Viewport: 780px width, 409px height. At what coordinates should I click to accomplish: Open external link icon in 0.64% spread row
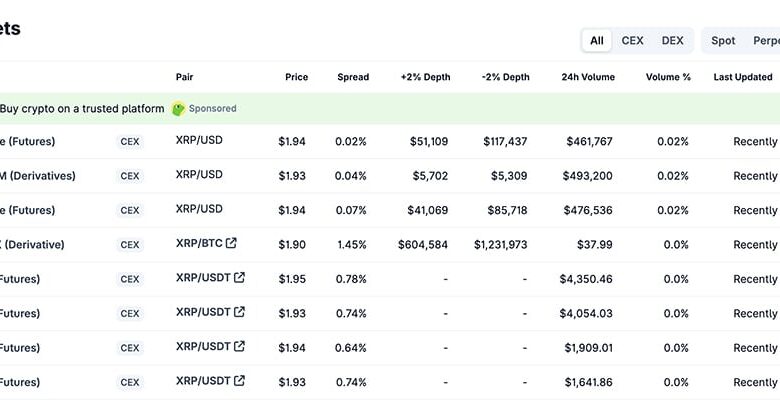(239, 346)
